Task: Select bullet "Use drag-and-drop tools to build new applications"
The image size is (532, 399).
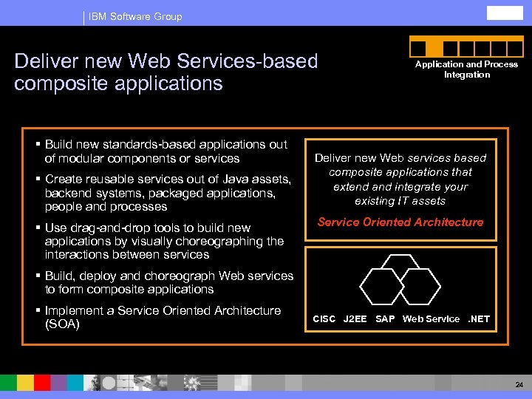Action: pos(160,241)
